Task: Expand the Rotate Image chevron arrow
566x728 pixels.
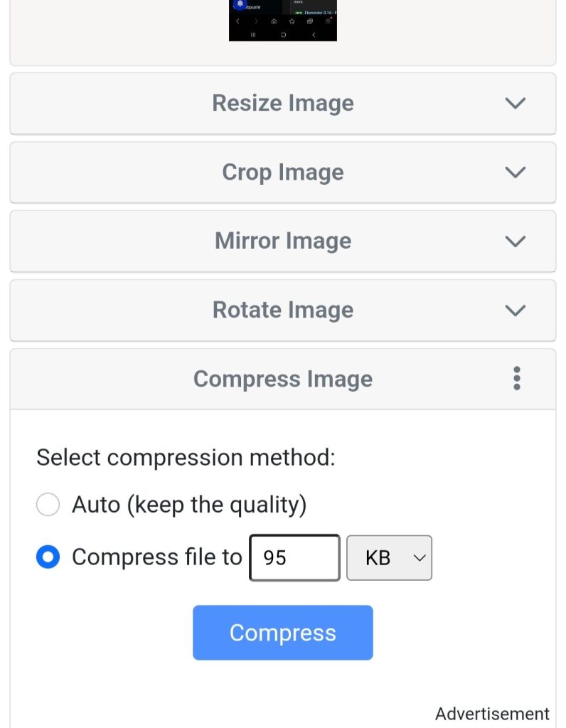Action: [515, 310]
